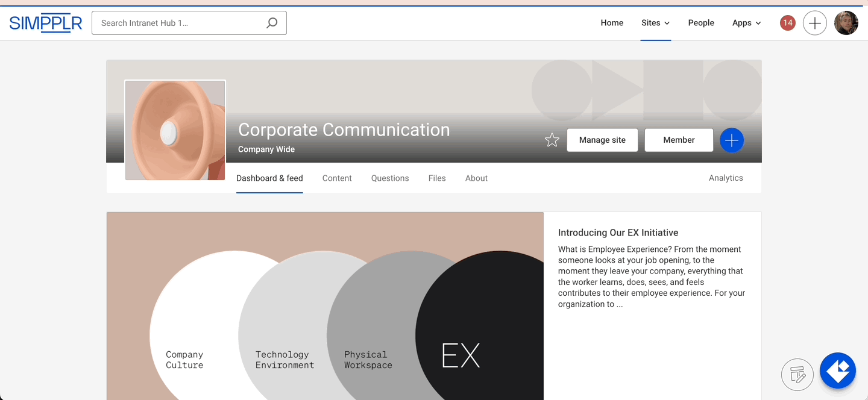Expand the Apps dropdown
Image resolution: width=868 pixels, height=400 pixels.
tap(746, 22)
